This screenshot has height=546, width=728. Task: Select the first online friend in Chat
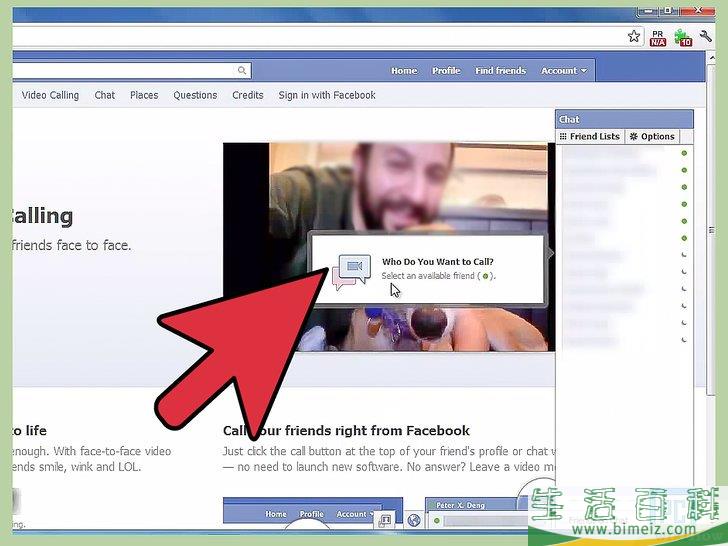pos(624,153)
